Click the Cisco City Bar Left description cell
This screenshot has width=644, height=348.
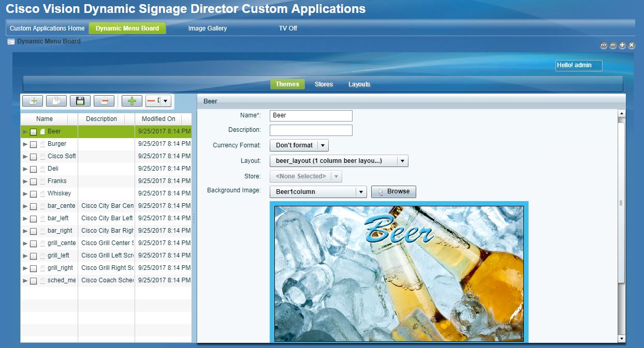(x=107, y=219)
